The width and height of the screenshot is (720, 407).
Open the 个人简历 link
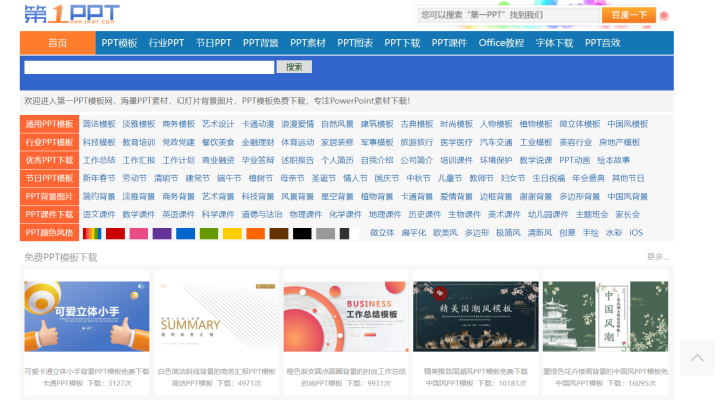pos(338,160)
